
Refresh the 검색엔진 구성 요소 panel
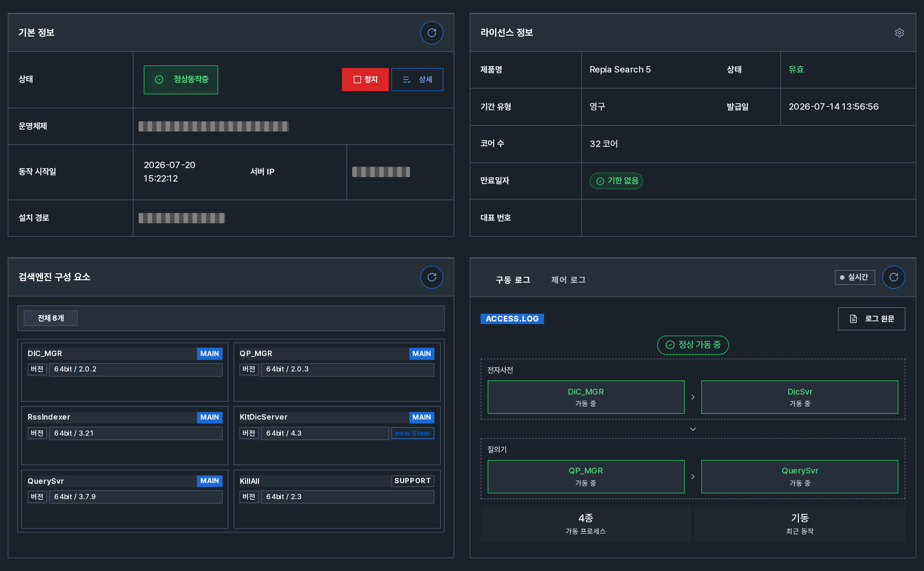[432, 277]
